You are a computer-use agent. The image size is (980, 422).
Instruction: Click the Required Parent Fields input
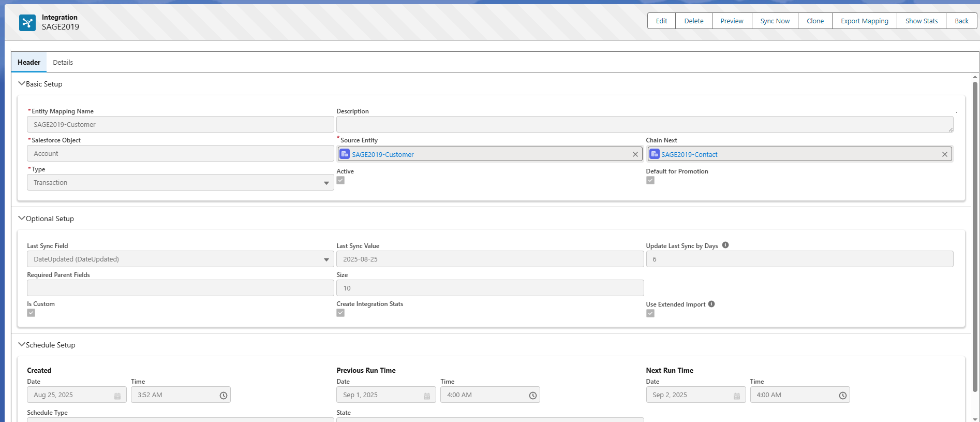click(x=180, y=288)
